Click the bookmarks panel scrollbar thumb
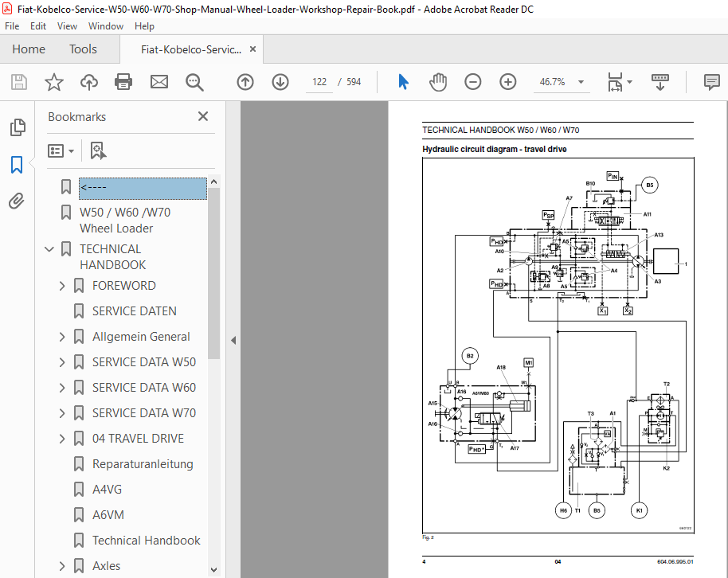Screen dimensions: 728x578 pos(213,273)
